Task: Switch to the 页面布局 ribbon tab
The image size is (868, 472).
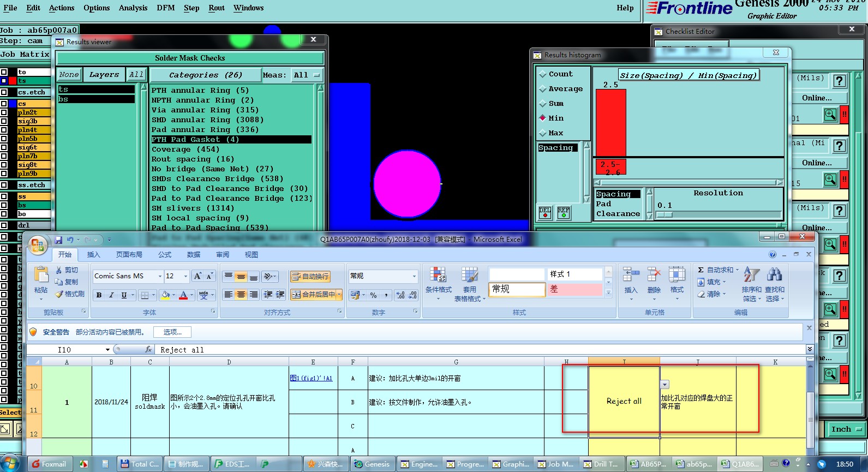Action: coord(129,255)
